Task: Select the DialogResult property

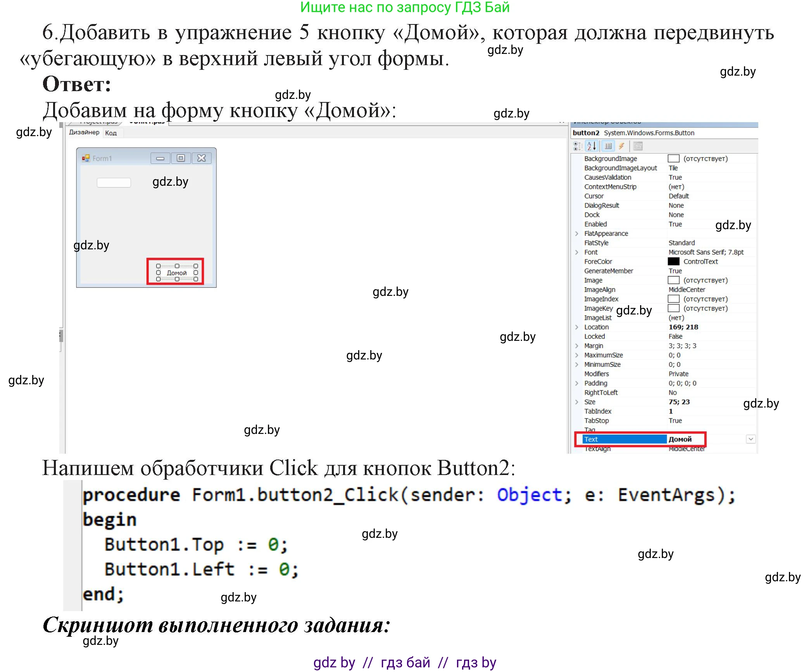Action: click(x=602, y=205)
